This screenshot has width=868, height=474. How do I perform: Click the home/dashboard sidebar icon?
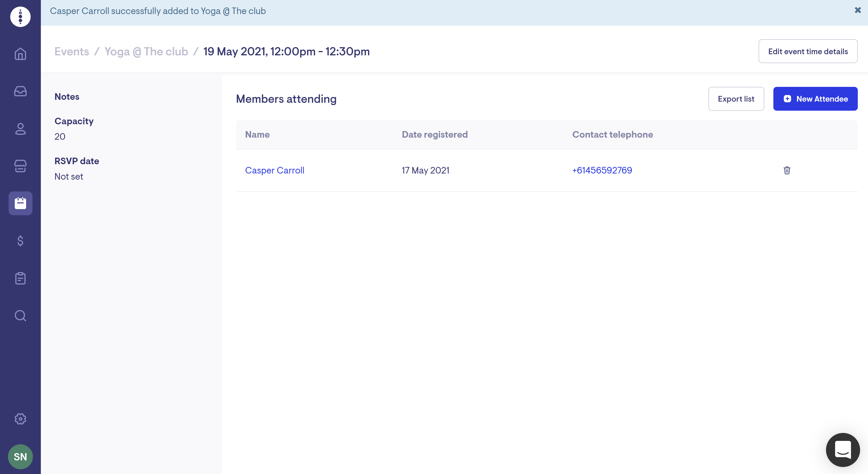pos(20,53)
